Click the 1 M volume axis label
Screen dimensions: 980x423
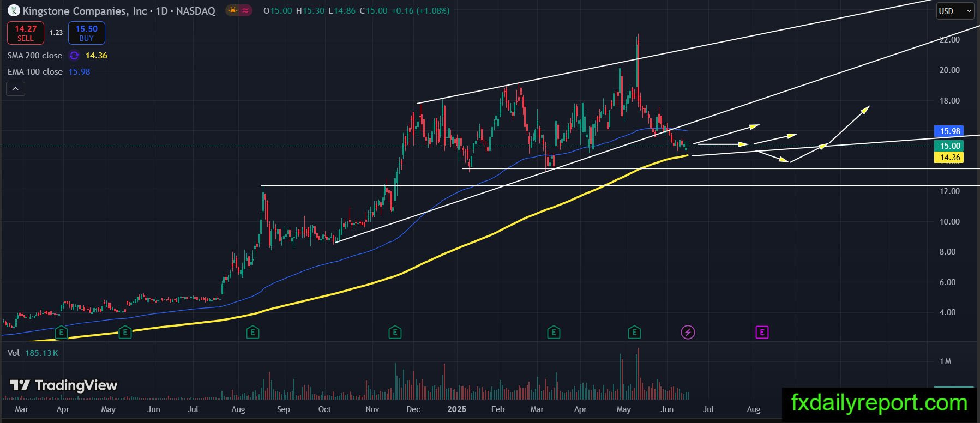pos(946,361)
